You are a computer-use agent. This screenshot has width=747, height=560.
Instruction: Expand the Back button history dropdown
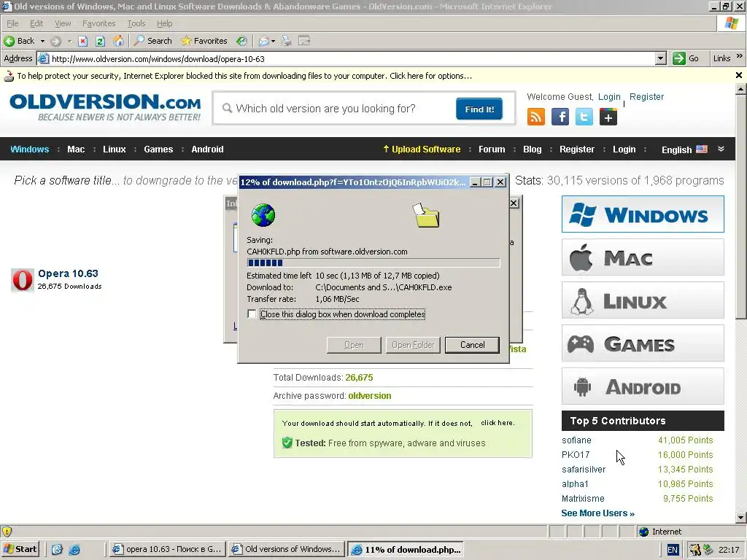[x=42, y=41]
